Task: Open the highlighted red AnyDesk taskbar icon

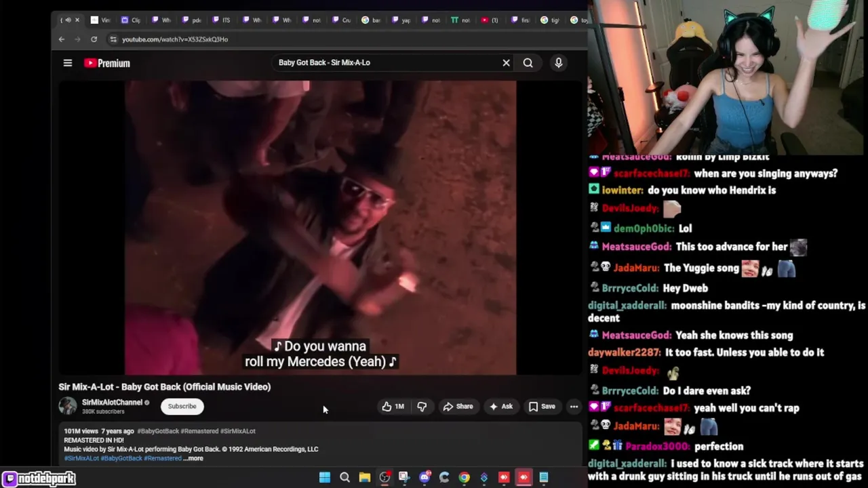Action: point(524,478)
